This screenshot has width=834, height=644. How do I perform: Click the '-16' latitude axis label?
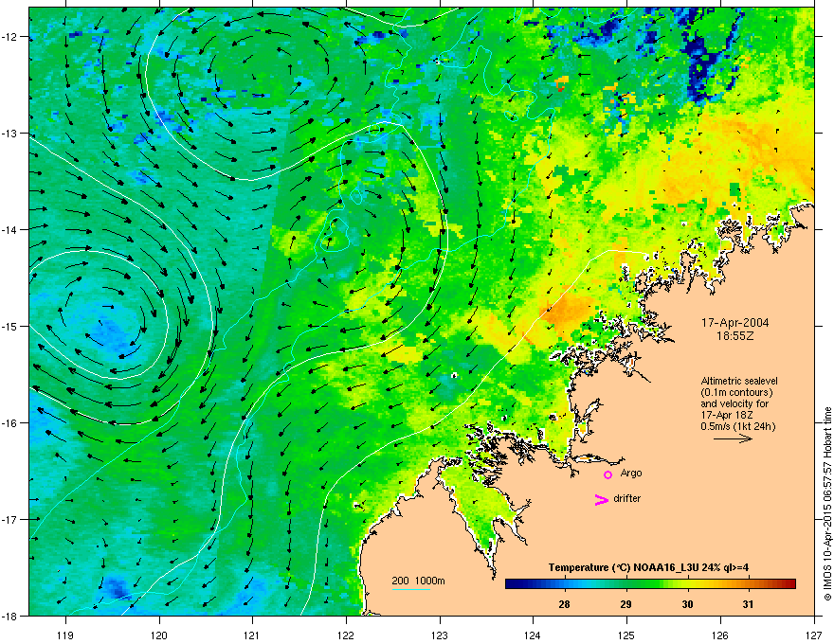pos(10,423)
